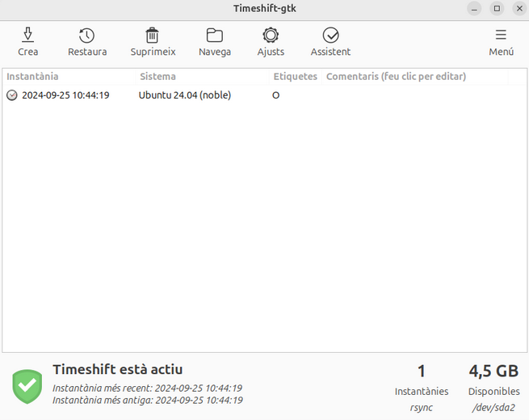Maximize the Timeshift-gtk window
This screenshot has height=420, width=529.
[x=497, y=8]
